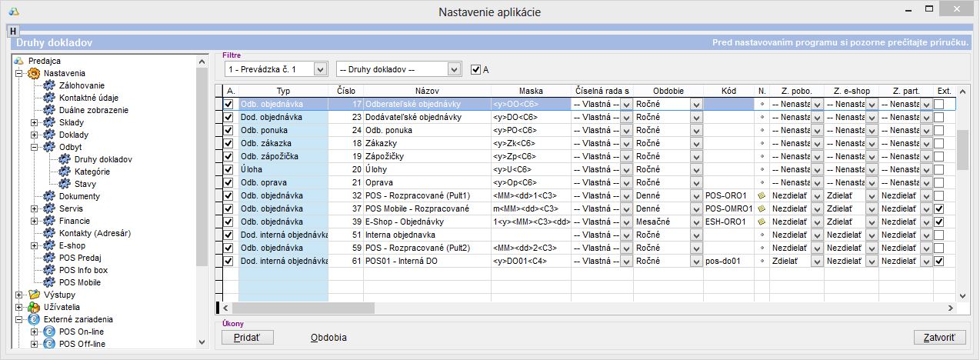Click the gear icon next to Zálohovanie
Viewport: 980px width, 360px height.
[49, 85]
